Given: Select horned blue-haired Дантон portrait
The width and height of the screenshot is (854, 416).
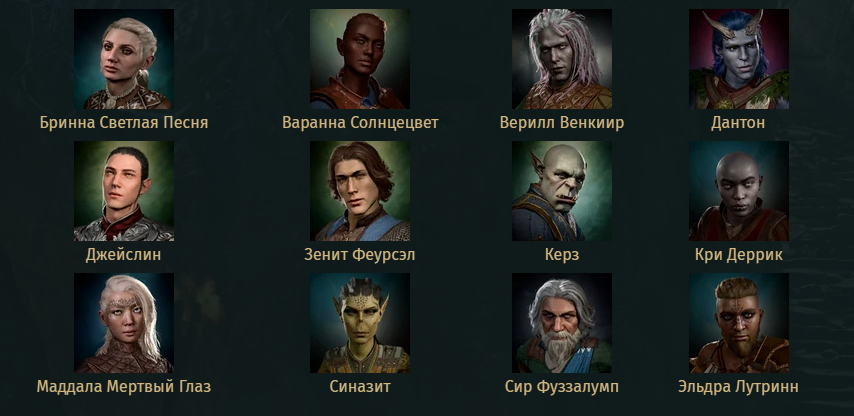Looking at the screenshot, I should tap(739, 59).
